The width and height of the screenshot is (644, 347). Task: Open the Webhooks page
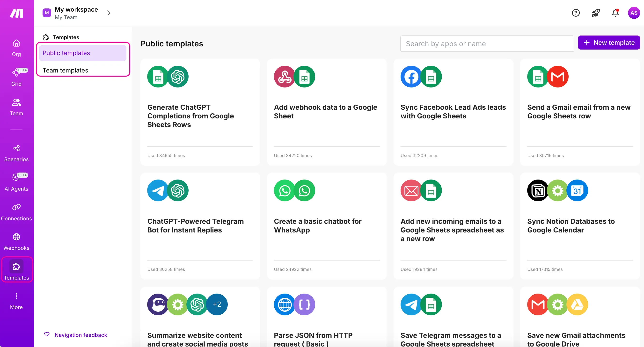(16, 242)
